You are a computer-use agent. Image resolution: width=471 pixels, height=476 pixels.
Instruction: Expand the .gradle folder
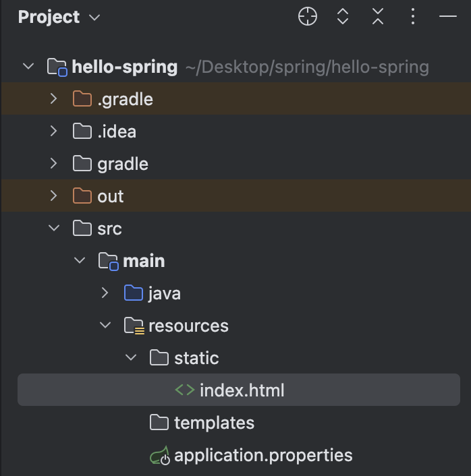pyautogui.click(x=54, y=99)
